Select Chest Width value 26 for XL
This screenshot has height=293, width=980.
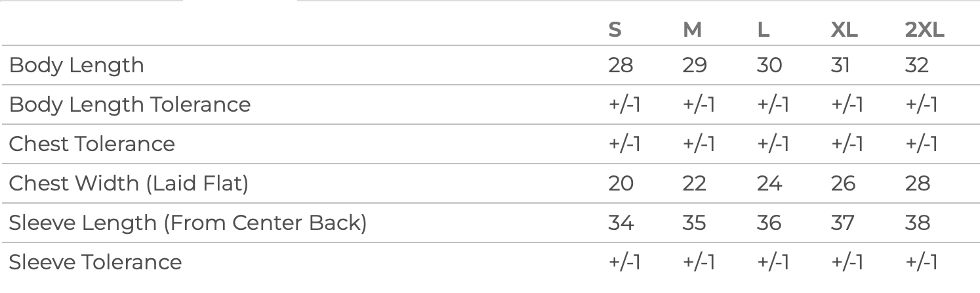[843, 183]
